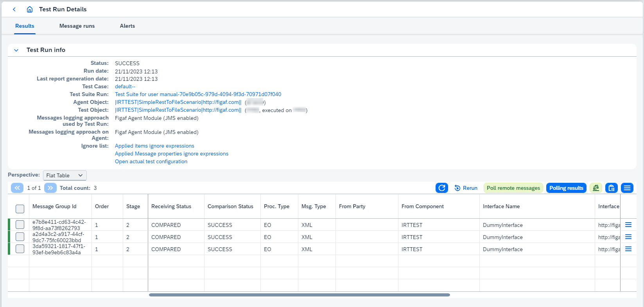The height and width of the screenshot is (307, 644).
Task: Follow the Test Suite for user manual link
Action: click(x=198, y=94)
